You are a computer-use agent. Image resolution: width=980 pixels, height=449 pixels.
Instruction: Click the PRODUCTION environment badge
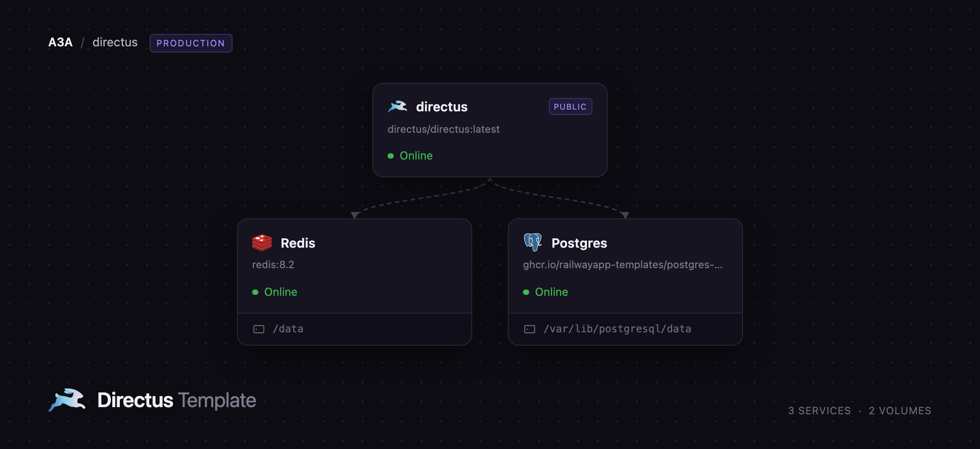[191, 43]
